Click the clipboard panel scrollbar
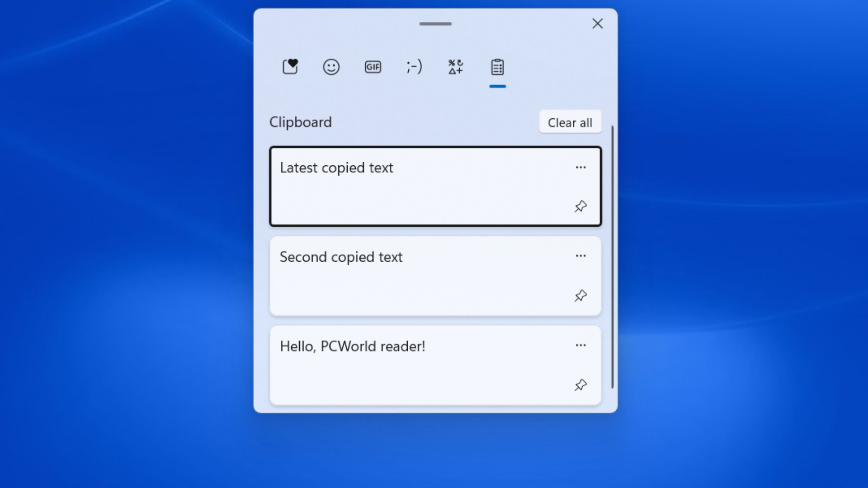Screen dimensions: 868x488 coord(613,257)
